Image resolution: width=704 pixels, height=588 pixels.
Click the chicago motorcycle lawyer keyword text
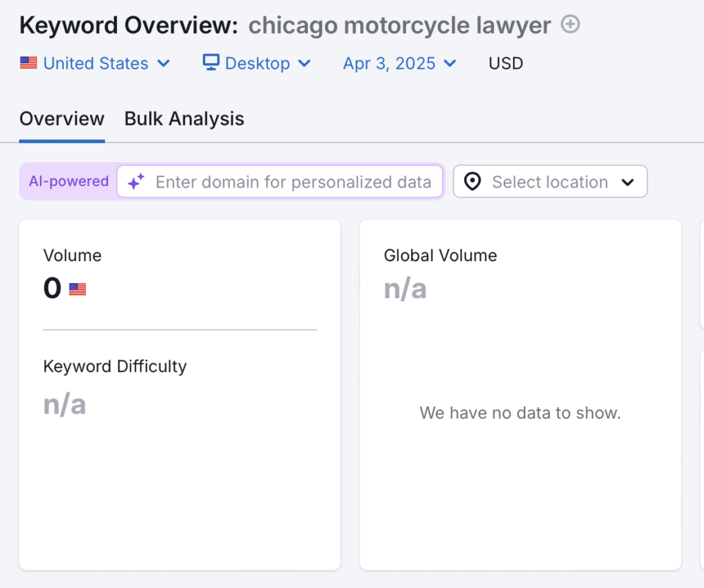[397, 25]
